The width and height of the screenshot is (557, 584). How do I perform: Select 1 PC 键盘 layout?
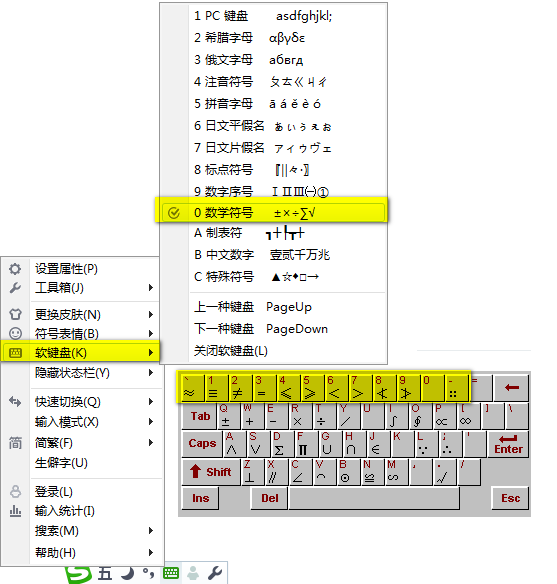(274, 16)
